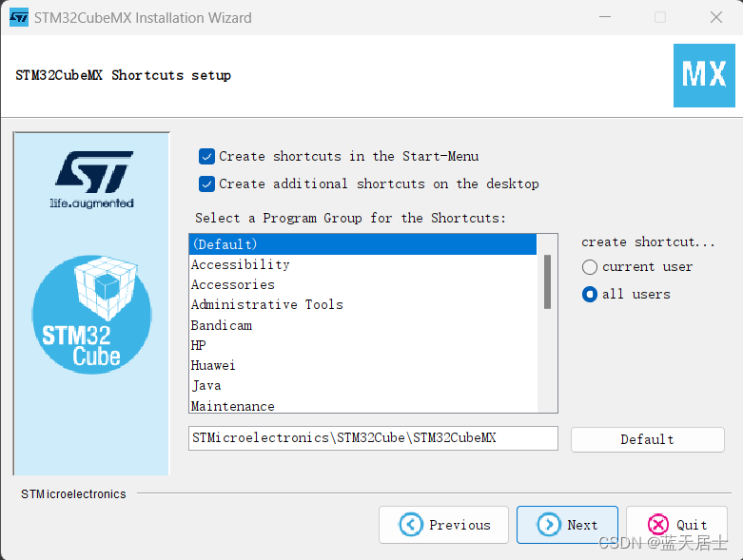Select Accessibility in the program group list

(363, 264)
